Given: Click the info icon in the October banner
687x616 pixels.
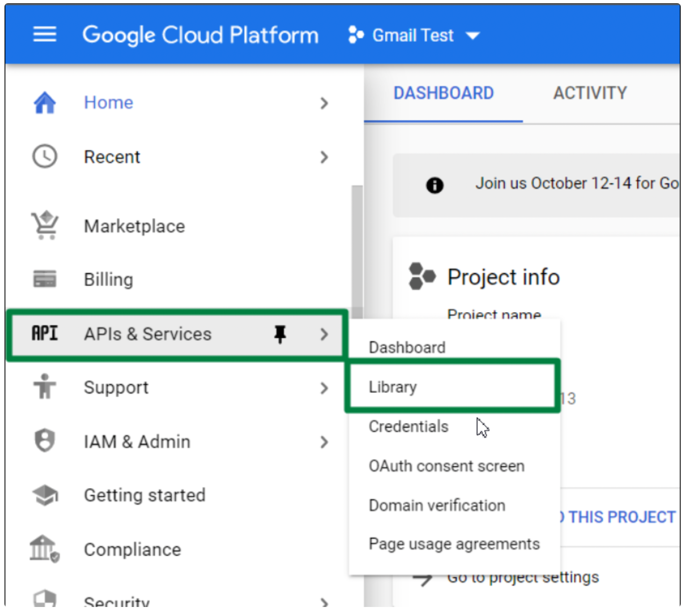Looking at the screenshot, I should point(435,185).
